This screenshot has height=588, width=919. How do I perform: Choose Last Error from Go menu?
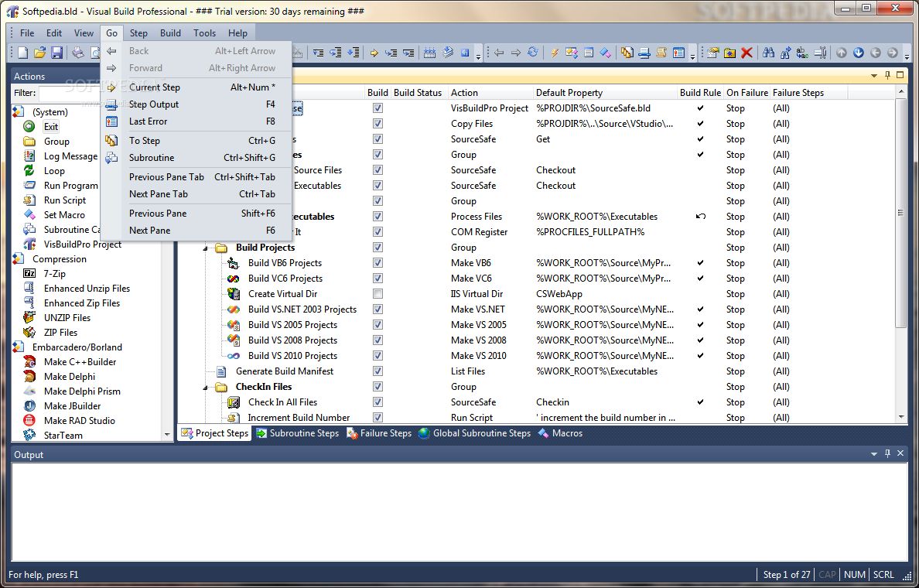pyautogui.click(x=196, y=121)
